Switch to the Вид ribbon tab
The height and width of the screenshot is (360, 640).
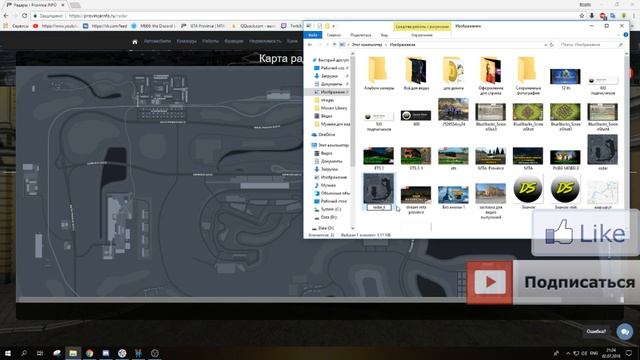tap(384, 35)
